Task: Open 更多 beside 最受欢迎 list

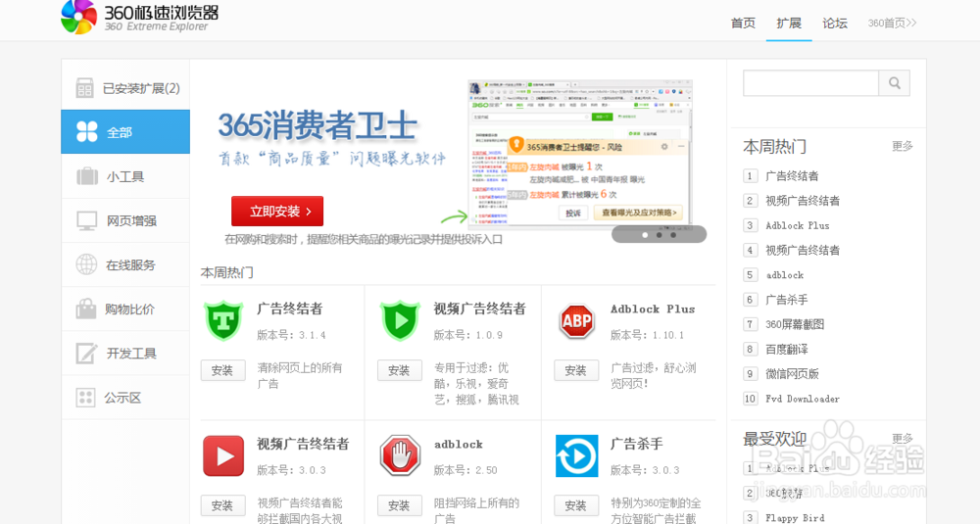Action: tap(903, 439)
